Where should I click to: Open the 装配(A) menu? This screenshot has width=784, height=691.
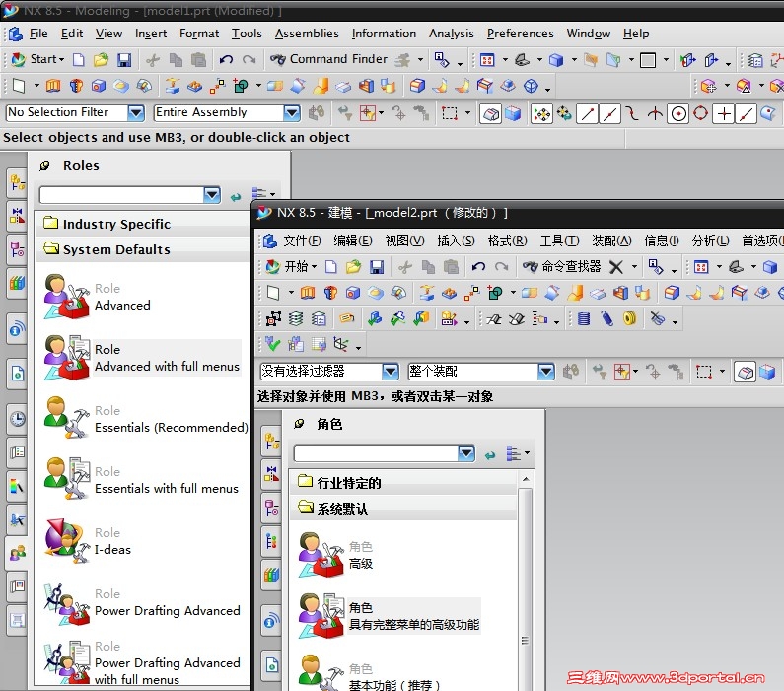pos(611,242)
